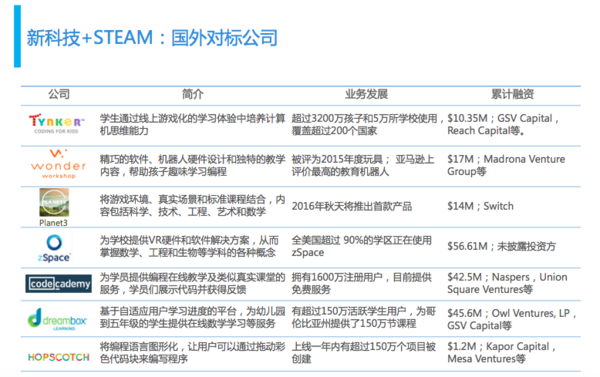
Task: Click the zSpace logo
Action: [54, 248]
